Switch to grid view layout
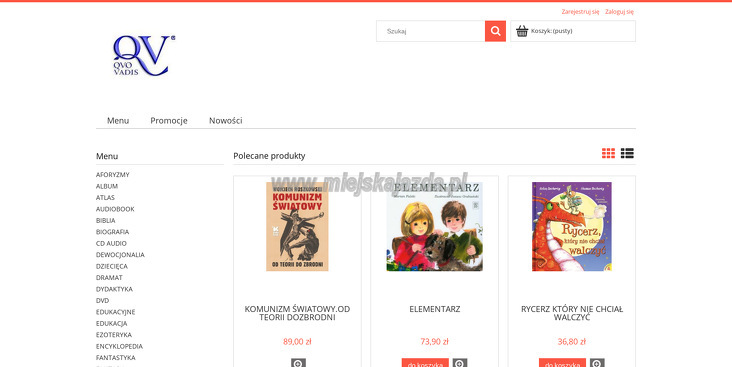The width and height of the screenshot is (732, 367). click(608, 153)
